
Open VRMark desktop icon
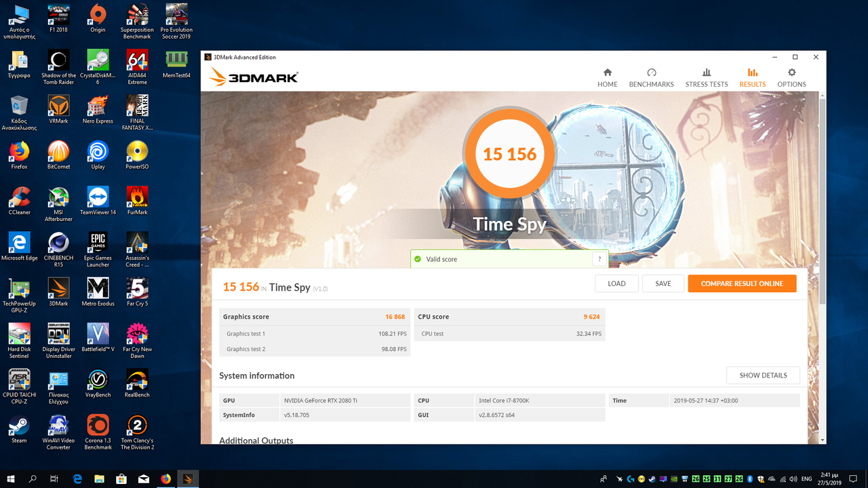[x=58, y=109]
